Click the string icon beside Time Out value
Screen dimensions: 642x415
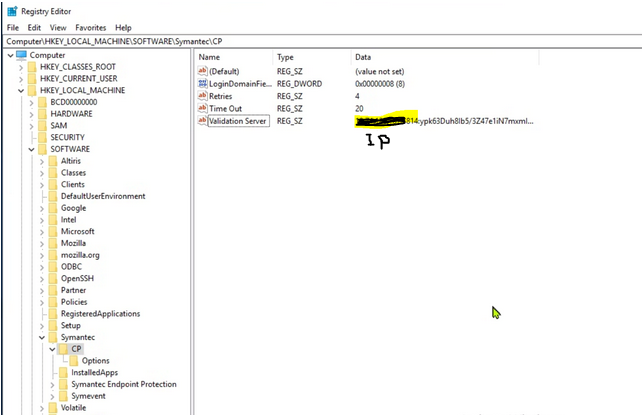click(202, 108)
